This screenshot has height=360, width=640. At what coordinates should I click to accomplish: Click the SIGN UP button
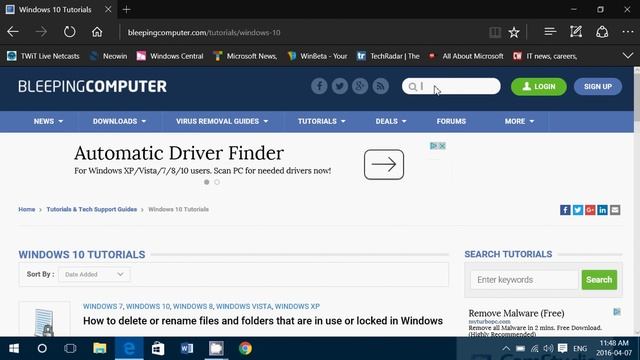(x=598, y=87)
